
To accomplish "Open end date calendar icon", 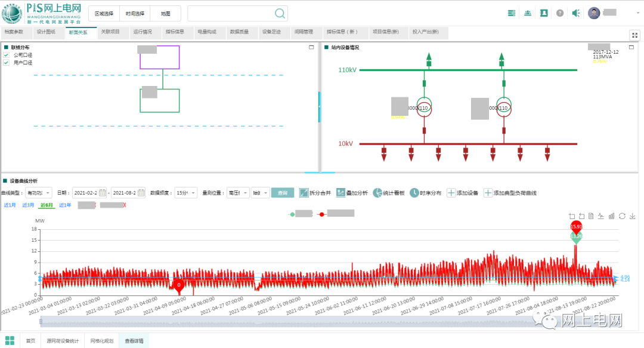I will tap(141, 193).
